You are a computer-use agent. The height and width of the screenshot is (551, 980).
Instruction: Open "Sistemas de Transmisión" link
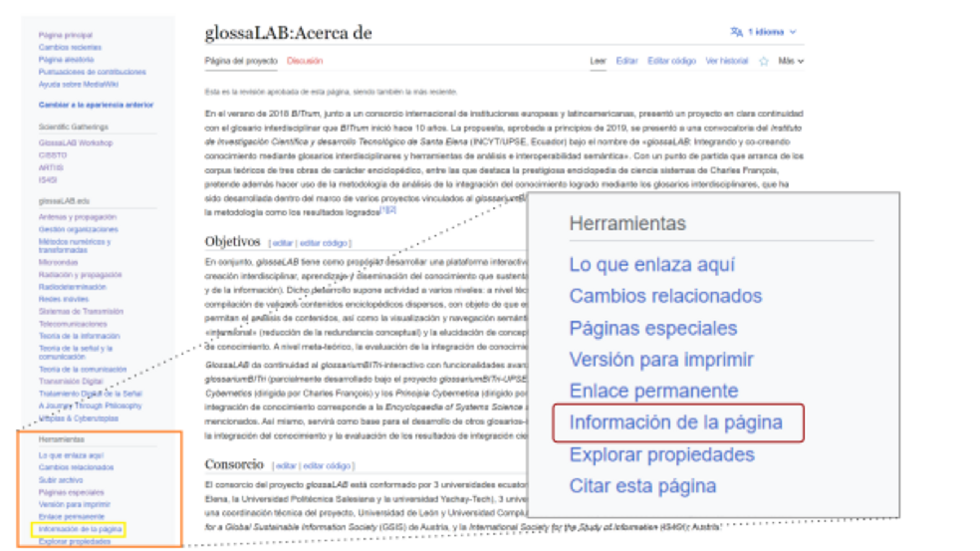pos(81,311)
